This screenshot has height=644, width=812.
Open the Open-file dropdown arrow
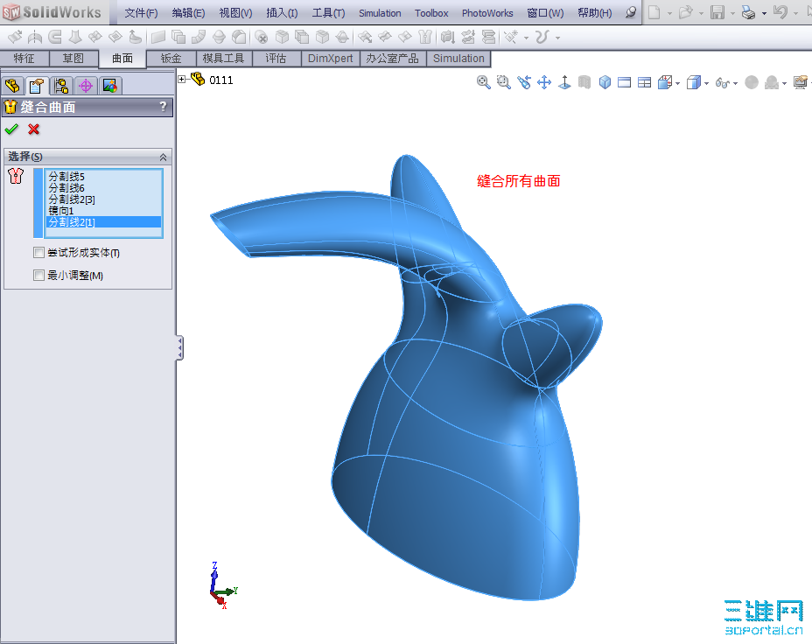[x=701, y=13]
